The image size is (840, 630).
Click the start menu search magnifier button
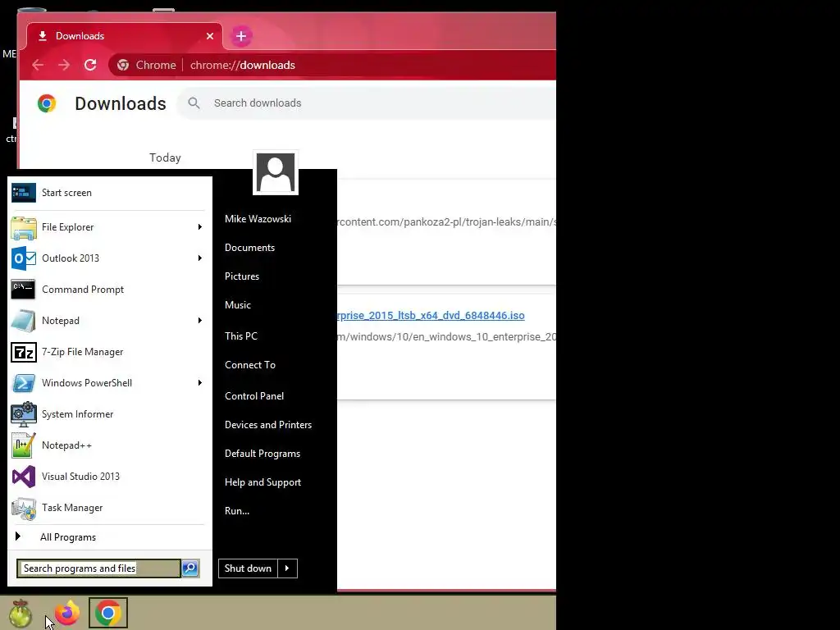point(190,568)
